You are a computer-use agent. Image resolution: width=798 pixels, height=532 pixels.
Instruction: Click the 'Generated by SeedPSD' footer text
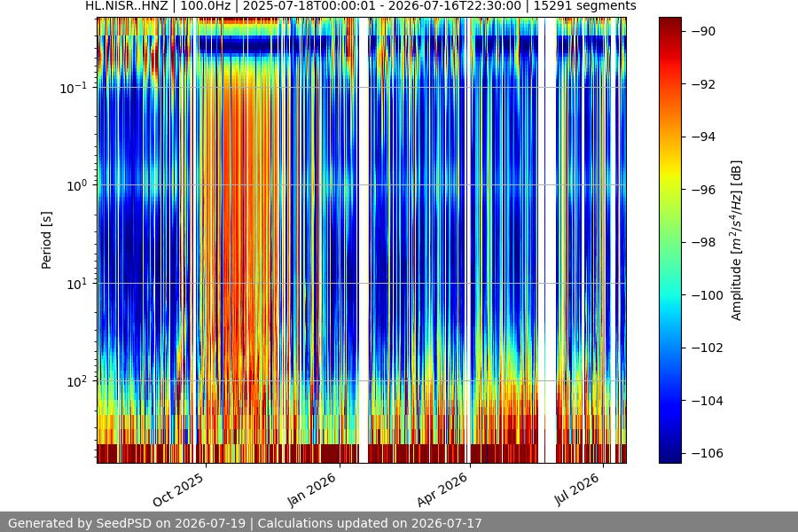(245, 523)
